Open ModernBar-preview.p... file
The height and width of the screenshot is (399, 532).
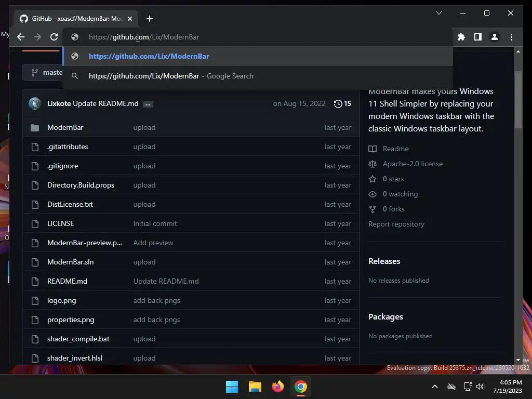coord(85,243)
